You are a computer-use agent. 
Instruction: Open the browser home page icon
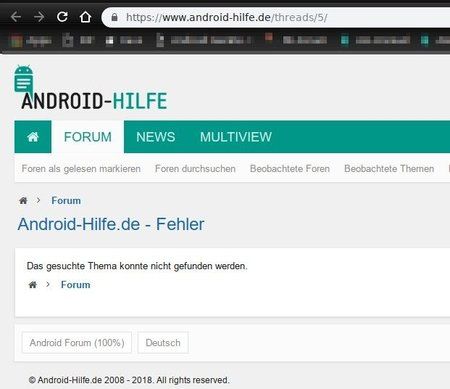point(85,17)
